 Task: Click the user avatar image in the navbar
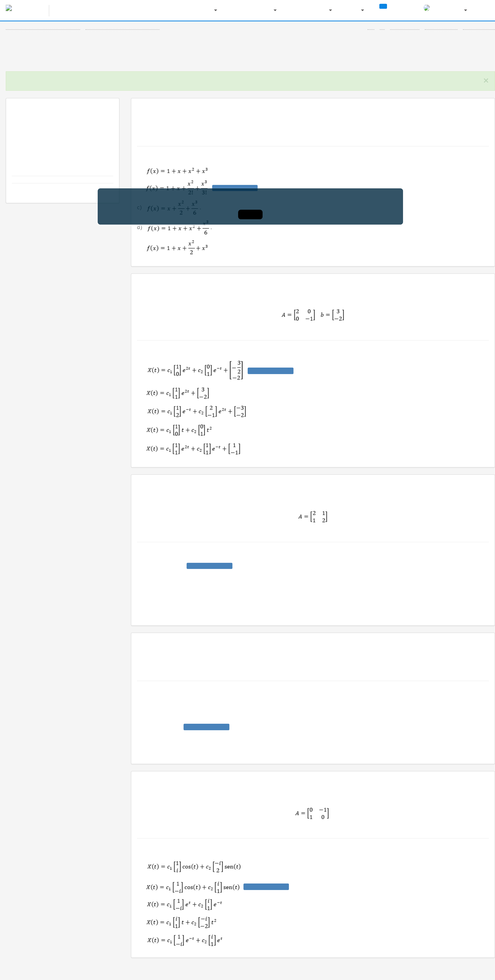click(x=426, y=8)
